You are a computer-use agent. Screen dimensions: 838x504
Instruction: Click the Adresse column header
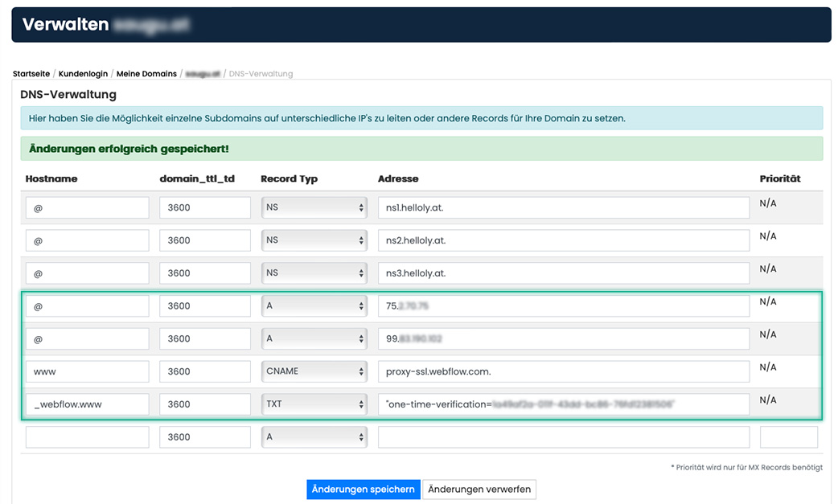point(398,179)
